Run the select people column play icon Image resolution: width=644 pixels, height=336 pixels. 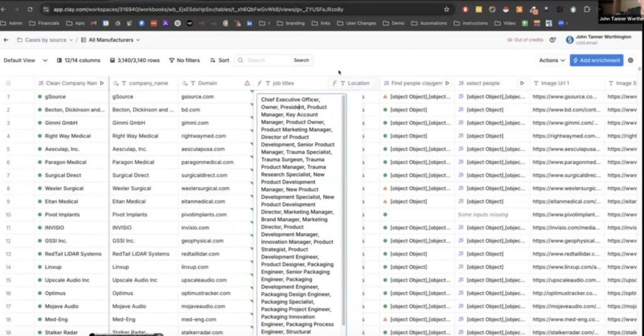point(522,83)
